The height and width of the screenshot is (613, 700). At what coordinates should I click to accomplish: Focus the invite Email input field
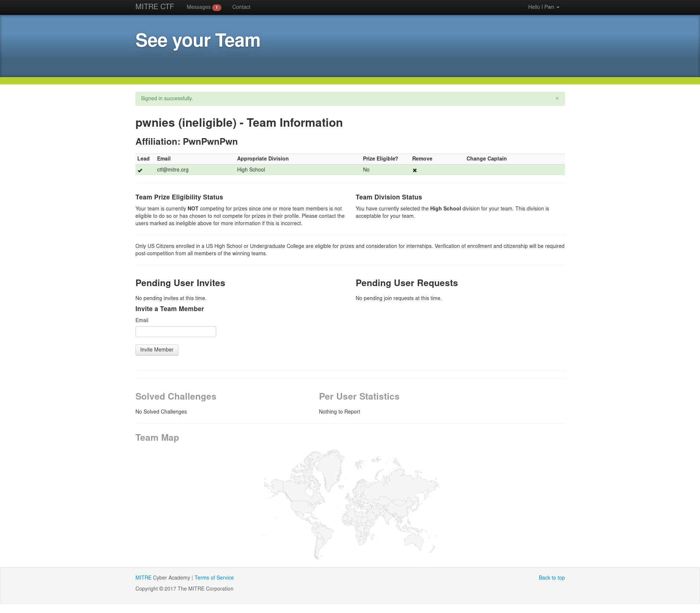point(176,332)
